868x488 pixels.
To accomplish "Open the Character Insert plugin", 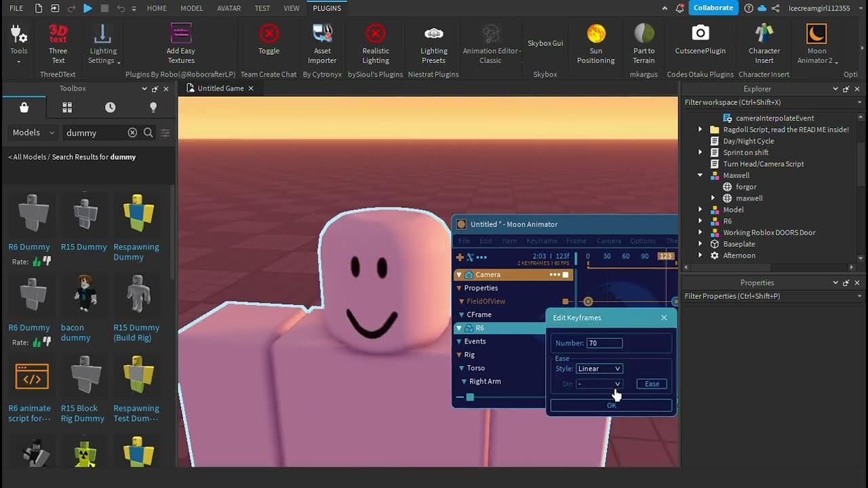I will 764,43.
